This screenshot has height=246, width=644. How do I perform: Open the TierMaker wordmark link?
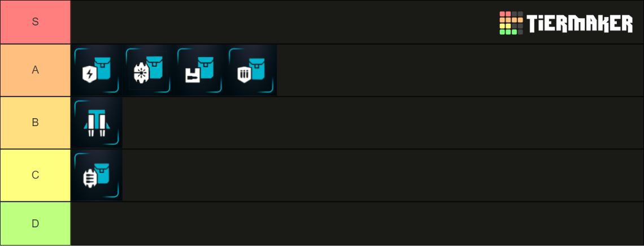coord(580,24)
